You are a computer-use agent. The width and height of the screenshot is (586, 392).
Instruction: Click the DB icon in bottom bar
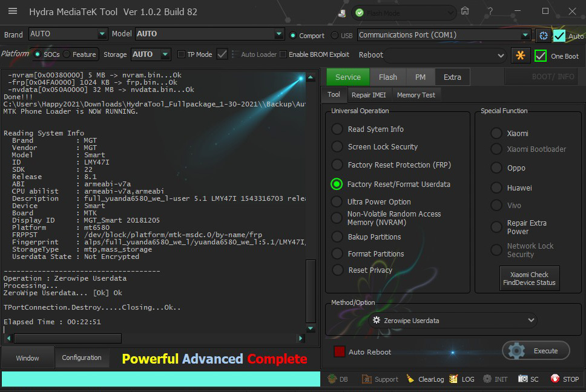pos(332,379)
